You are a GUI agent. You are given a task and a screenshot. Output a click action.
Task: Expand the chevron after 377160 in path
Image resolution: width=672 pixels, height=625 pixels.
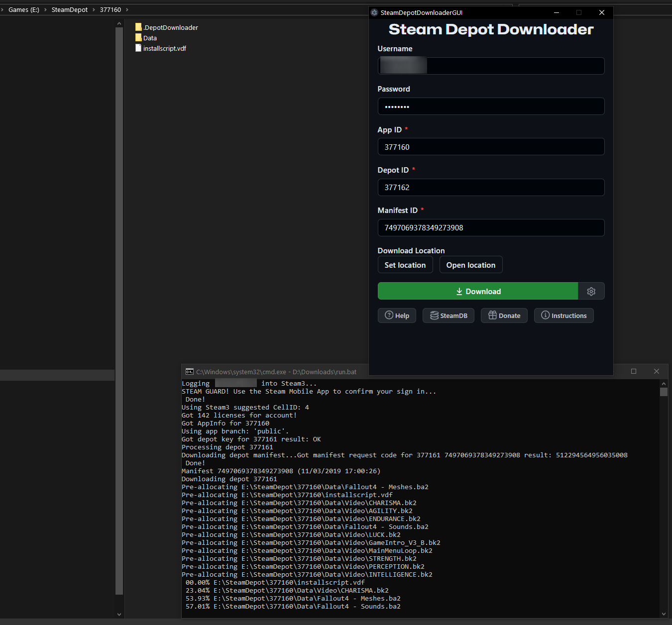pyautogui.click(x=127, y=10)
